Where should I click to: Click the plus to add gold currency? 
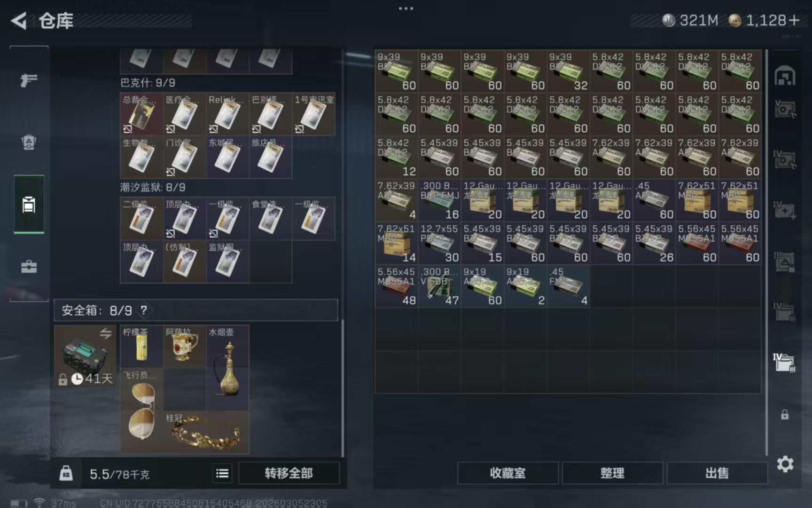(794, 20)
